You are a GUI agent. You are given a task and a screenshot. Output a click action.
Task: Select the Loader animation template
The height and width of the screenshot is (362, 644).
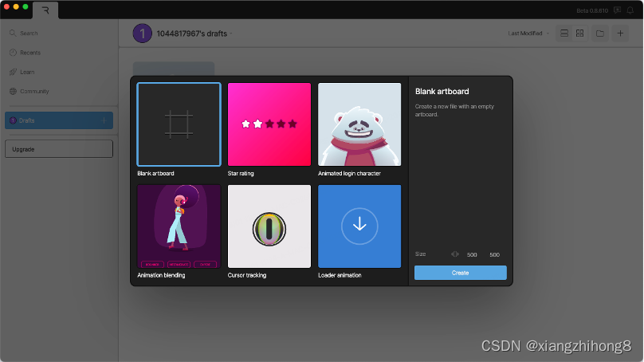(359, 226)
